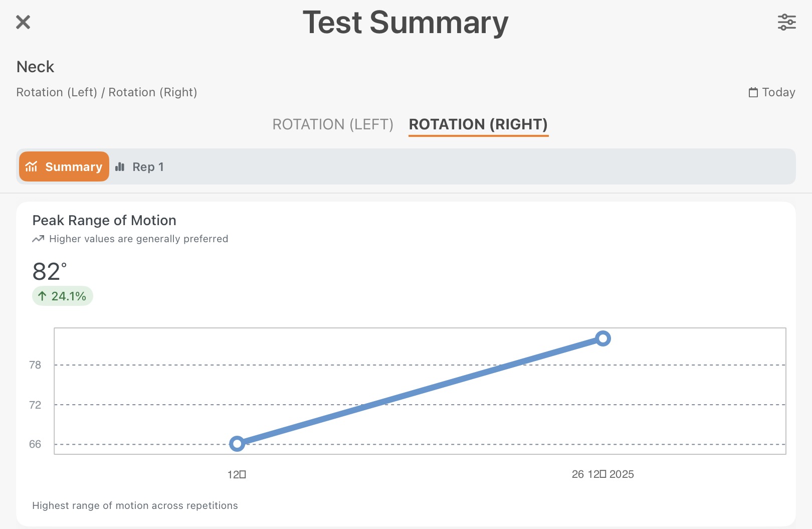Close the Test Summary screen

click(23, 22)
